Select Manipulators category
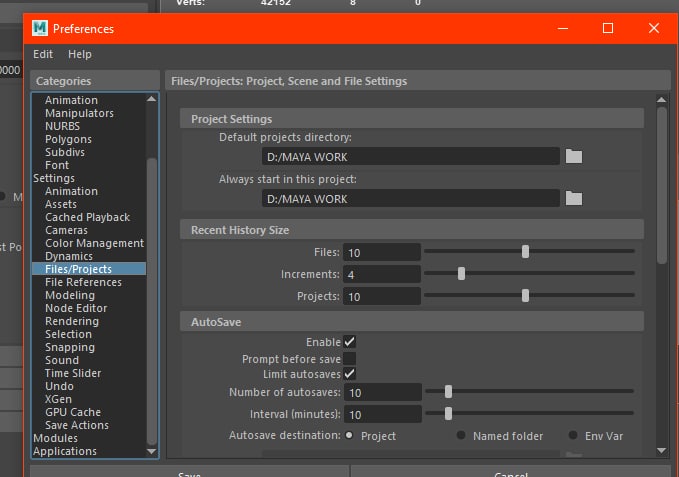This screenshot has width=679, height=477. (x=79, y=113)
